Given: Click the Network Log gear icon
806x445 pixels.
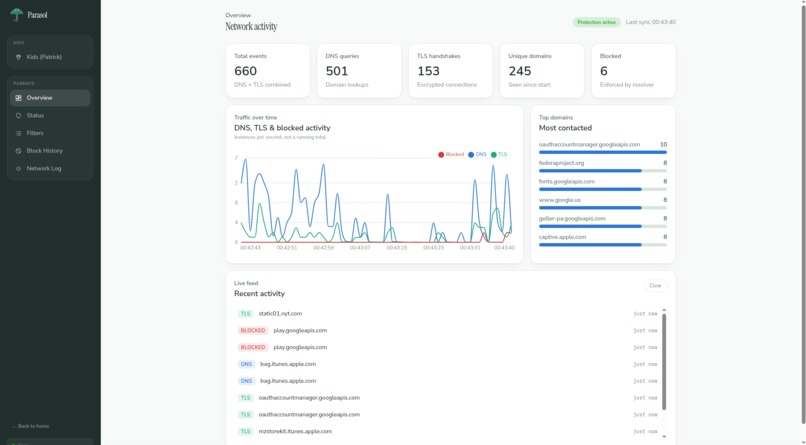Looking at the screenshot, I should click(x=19, y=169).
